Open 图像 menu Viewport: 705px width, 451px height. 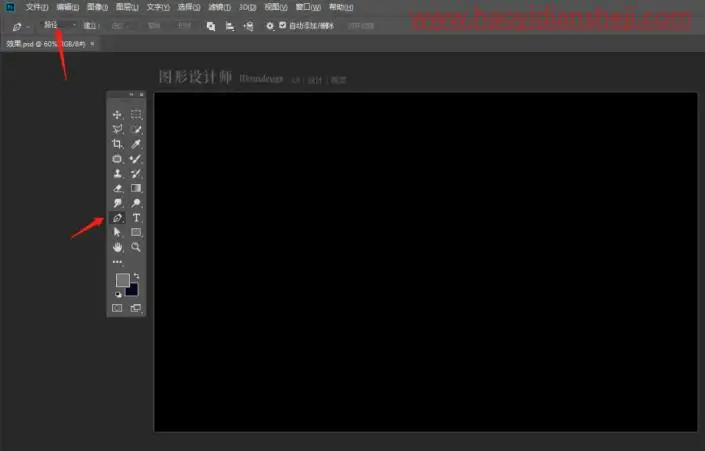click(x=97, y=7)
